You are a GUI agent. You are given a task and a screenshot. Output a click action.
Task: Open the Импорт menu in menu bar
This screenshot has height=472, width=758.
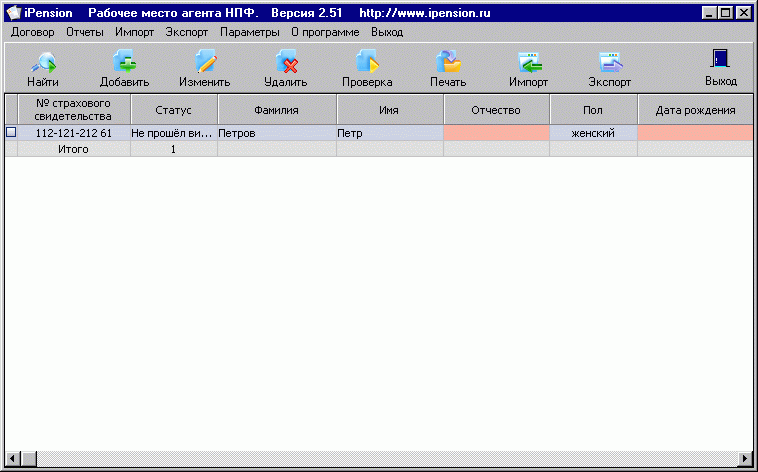point(134,32)
